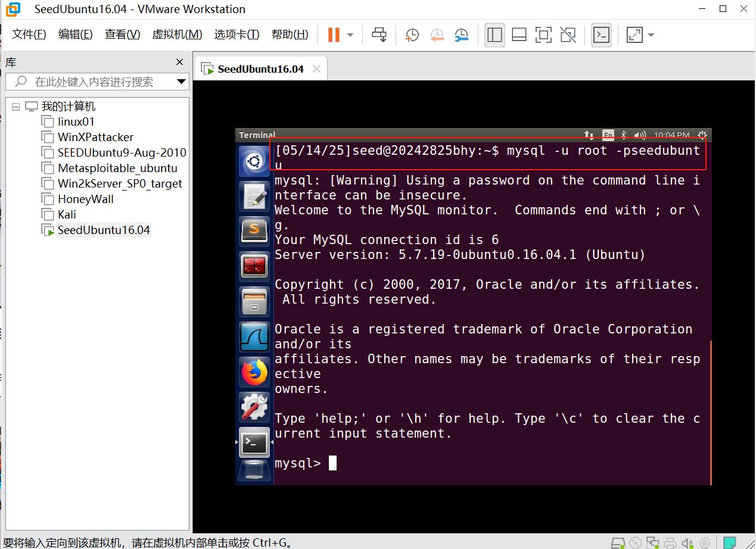This screenshot has width=756, height=549.
Task: Enter full screen mode
Action: 543,35
